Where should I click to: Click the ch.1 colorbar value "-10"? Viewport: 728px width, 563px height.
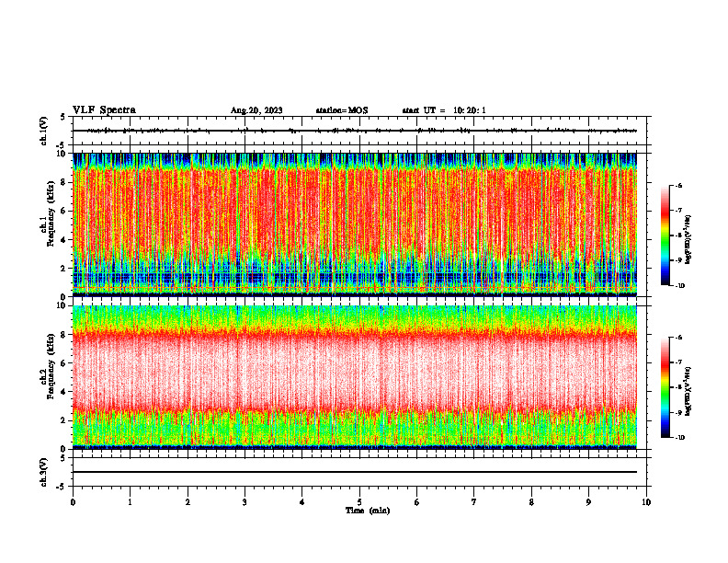click(x=679, y=286)
